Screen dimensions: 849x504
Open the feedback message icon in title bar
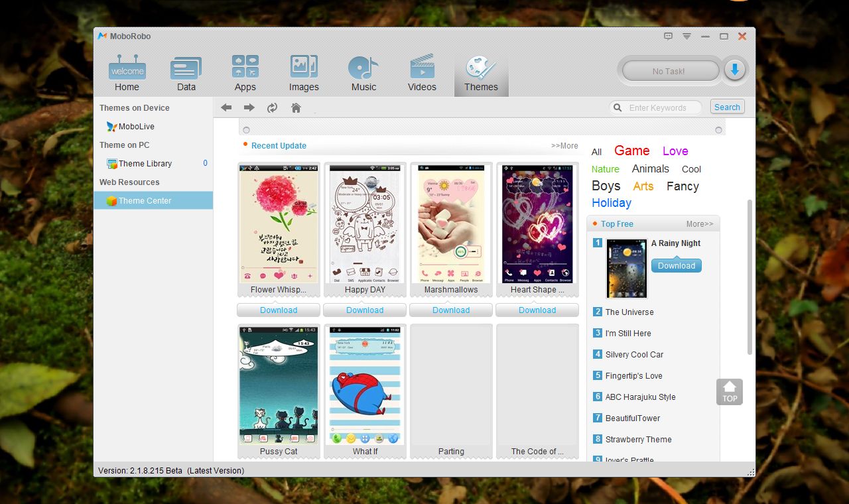(x=669, y=36)
